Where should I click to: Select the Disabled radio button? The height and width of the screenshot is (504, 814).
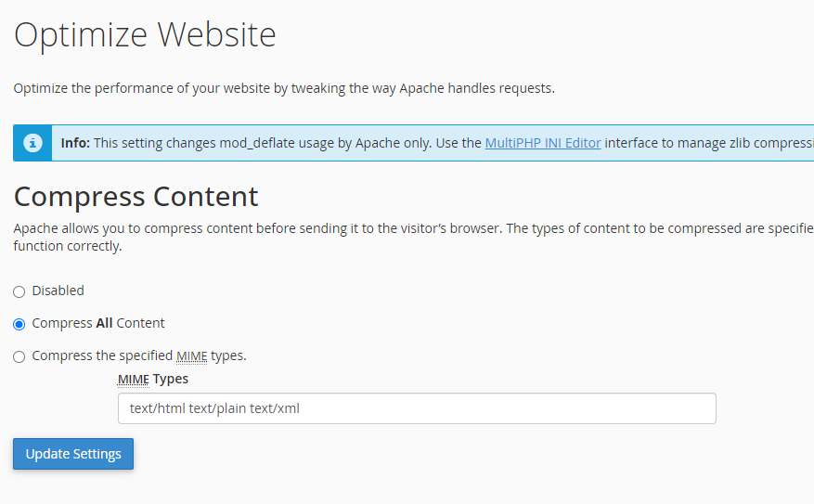[x=19, y=291]
